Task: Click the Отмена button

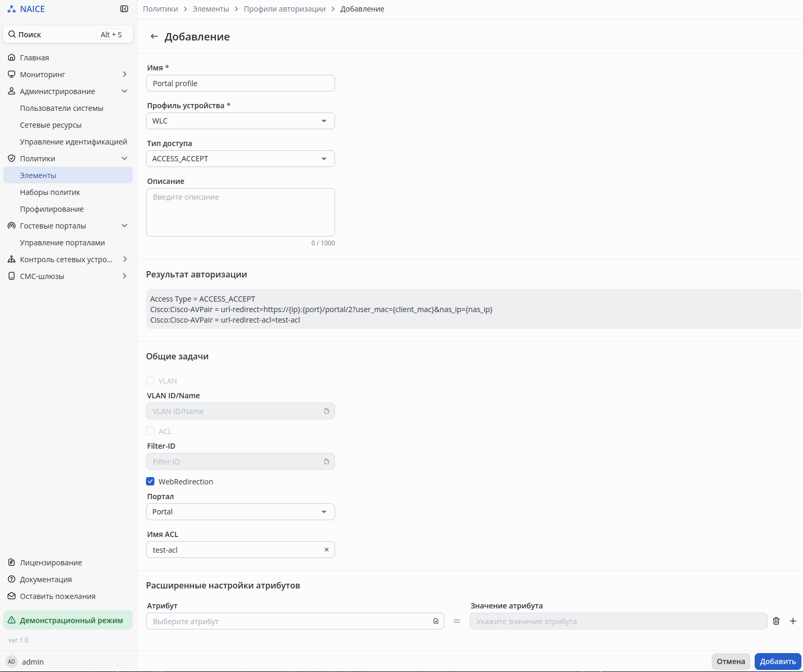Action: tap(731, 661)
